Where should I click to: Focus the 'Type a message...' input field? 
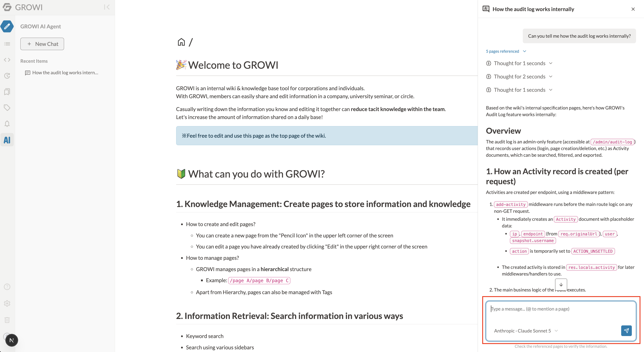pos(561,313)
